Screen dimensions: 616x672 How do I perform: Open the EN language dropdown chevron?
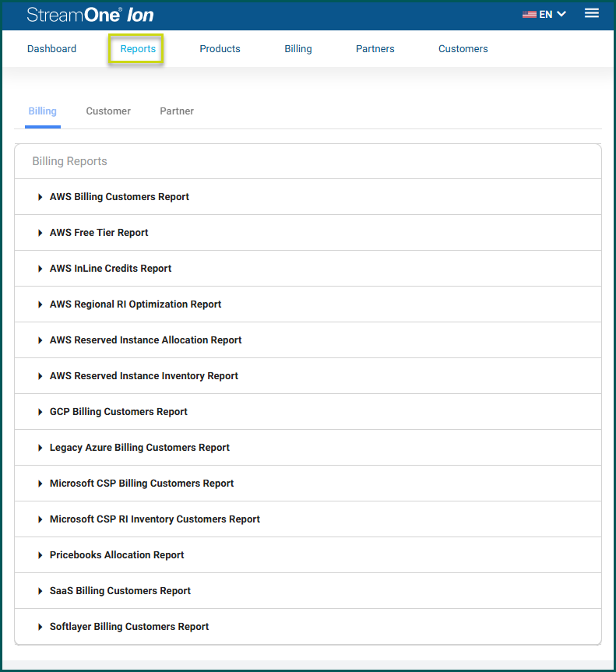pyautogui.click(x=561, y=14)
